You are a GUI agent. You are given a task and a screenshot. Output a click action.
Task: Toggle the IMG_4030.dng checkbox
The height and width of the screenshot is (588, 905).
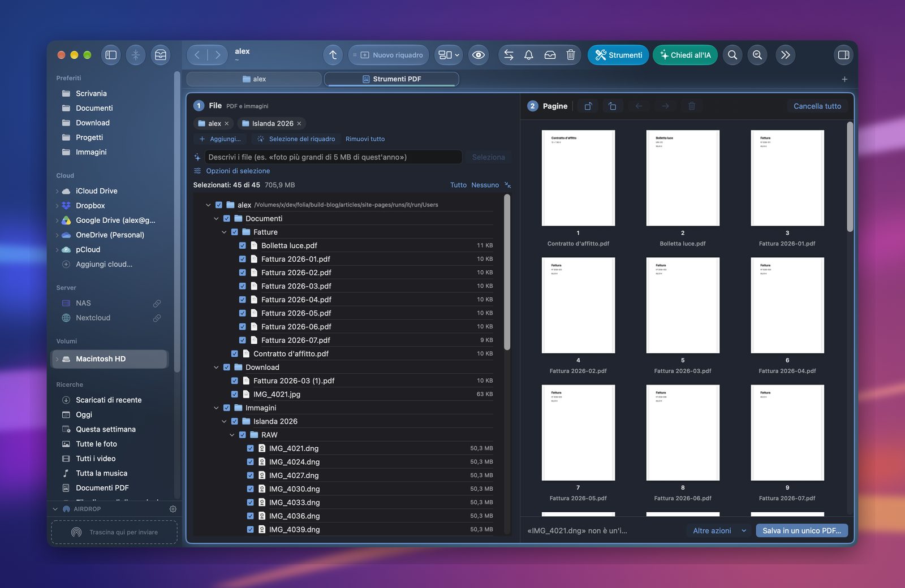tap(251, 489)
